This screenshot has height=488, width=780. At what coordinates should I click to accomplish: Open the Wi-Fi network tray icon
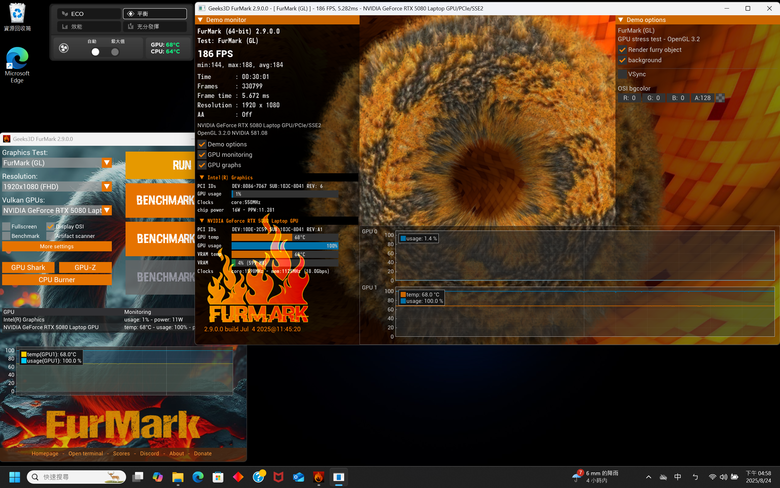point(712,477)
